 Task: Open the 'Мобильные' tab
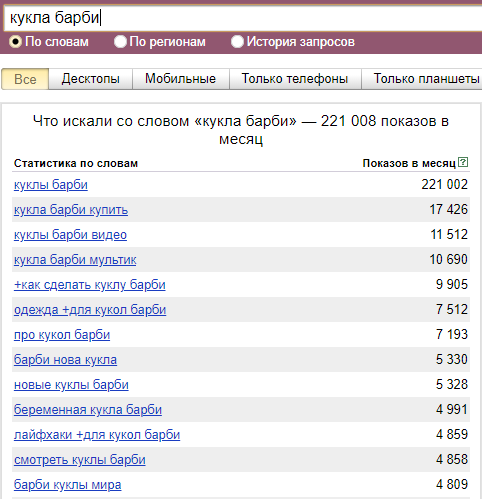tap(181, 79)
